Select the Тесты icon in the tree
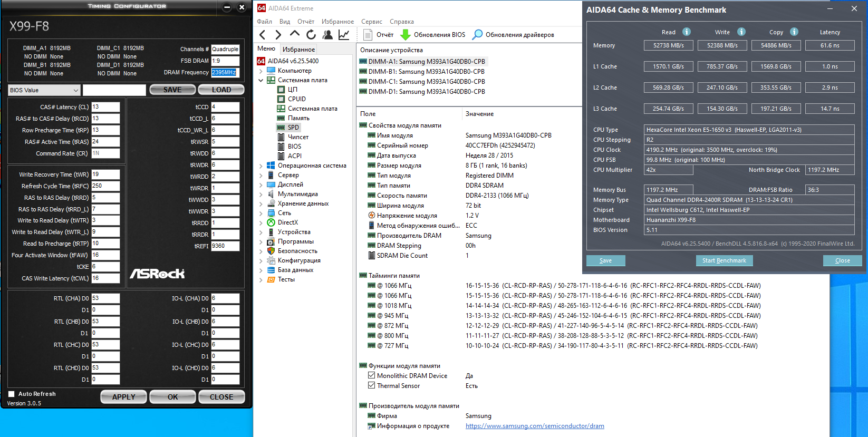The width and height of the screenshot is (868, 437). (x=271, y=279)
